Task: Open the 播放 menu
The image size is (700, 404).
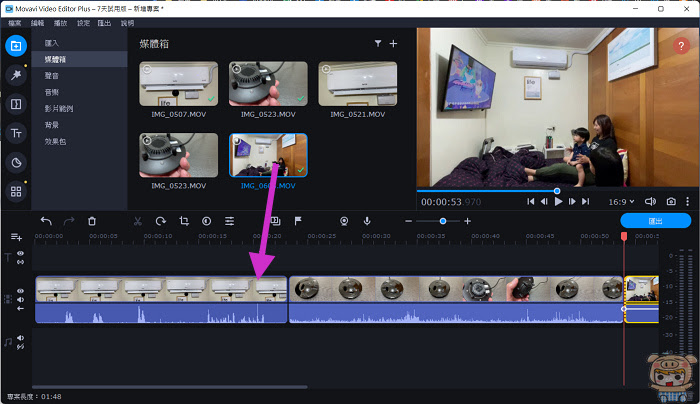Action: tap(60, 23)
